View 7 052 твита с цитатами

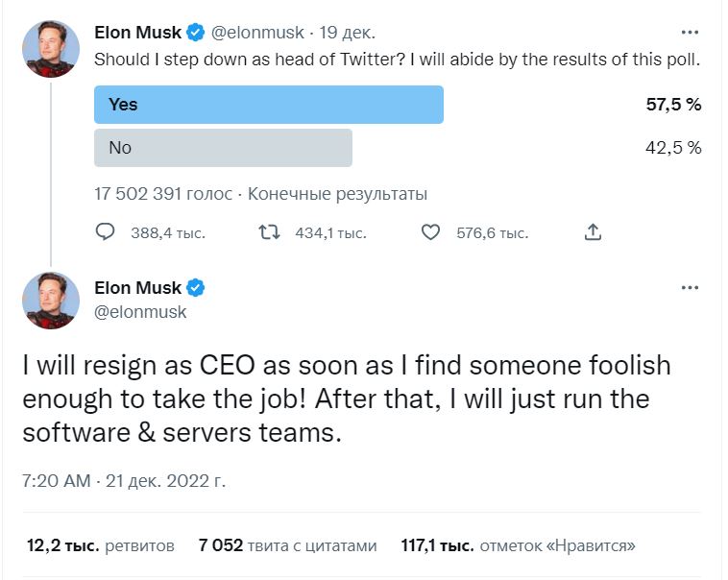click(x=288, y=546)
